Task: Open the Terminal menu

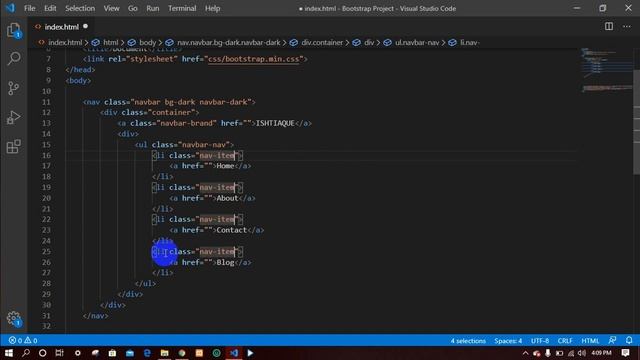Action: pyautogui.click(x=182, y=8)
